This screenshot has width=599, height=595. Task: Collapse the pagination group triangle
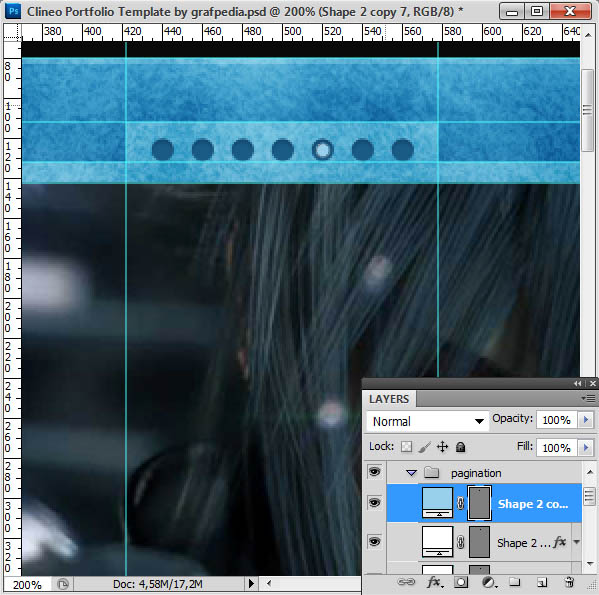point(411,473)
